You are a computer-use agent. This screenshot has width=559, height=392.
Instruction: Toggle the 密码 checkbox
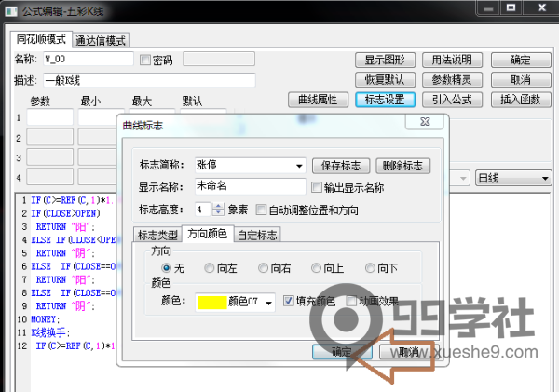(x=145, y=60)
